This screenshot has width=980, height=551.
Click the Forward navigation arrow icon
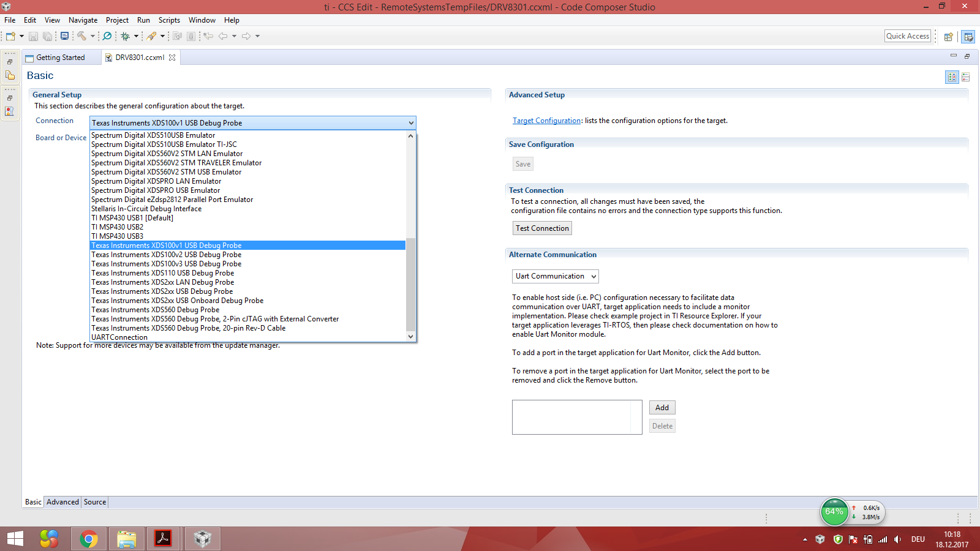point(246,36)
